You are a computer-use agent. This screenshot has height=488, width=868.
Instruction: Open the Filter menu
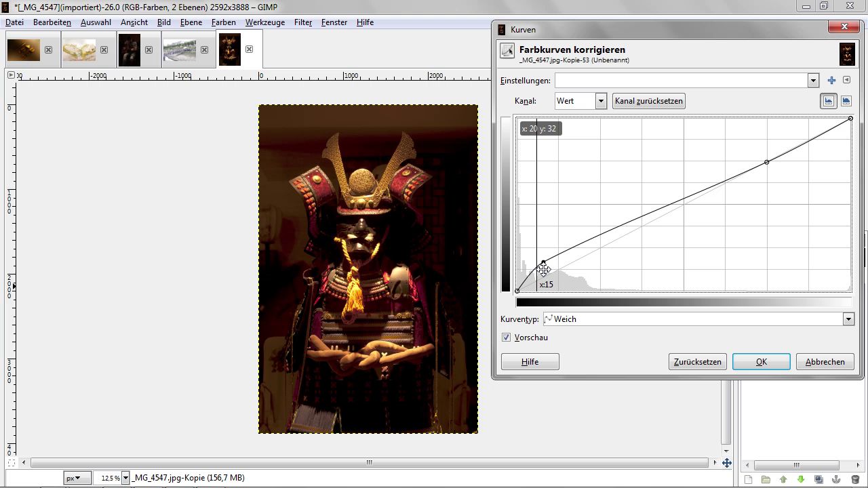coord(302,22)
